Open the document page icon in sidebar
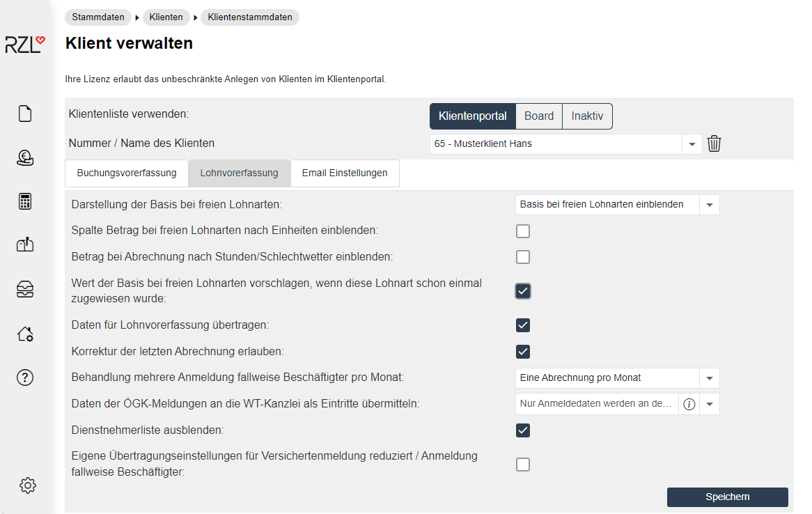 click(25, 114)
